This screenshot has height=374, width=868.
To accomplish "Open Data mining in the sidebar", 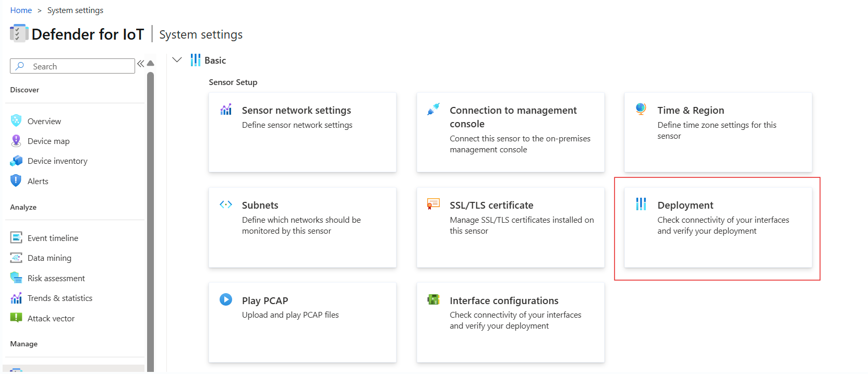I will tap(49, 258).
